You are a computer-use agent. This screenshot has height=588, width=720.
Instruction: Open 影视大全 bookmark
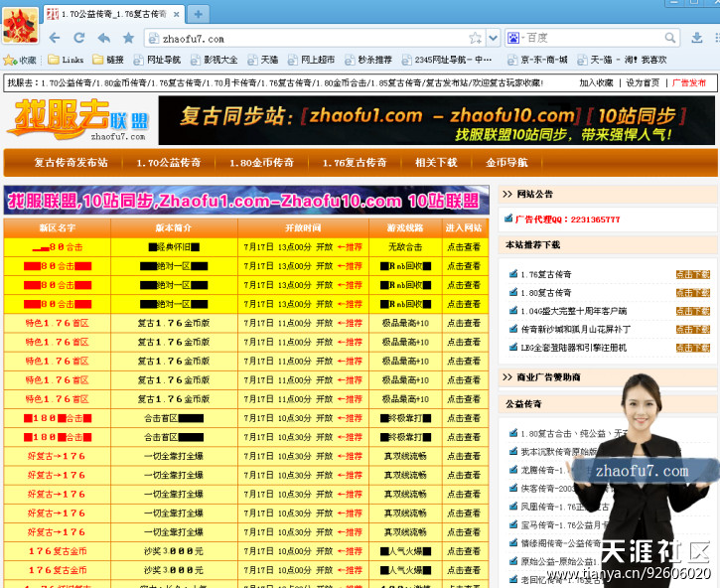[x=214, y=60]
